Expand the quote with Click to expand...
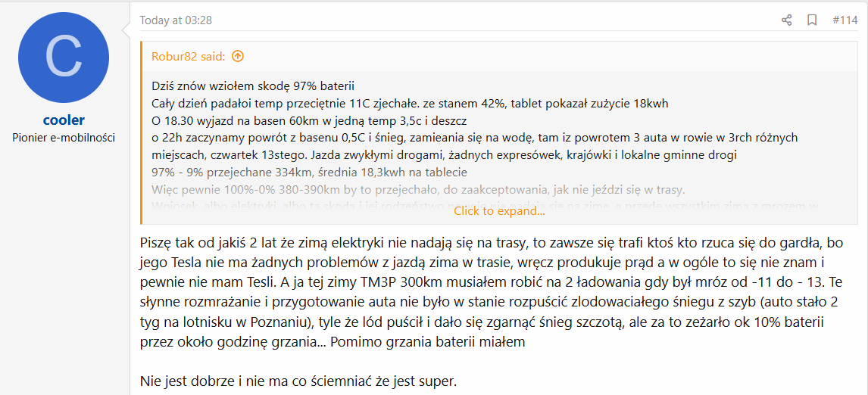Viewport: 868px width, 395px height. 499,211
